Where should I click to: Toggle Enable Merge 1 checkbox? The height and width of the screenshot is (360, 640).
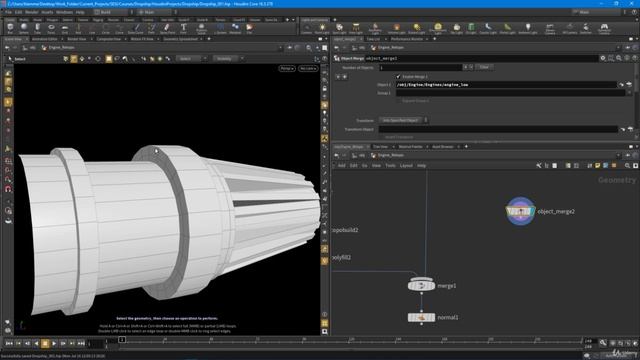pyautogui.click(x=398, y=77)
